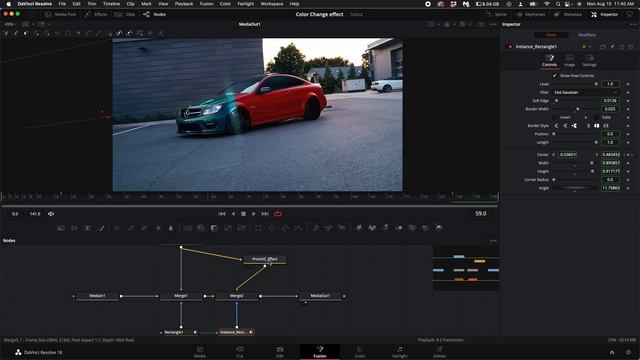Click the Center X value field

(x=567, y=155)
